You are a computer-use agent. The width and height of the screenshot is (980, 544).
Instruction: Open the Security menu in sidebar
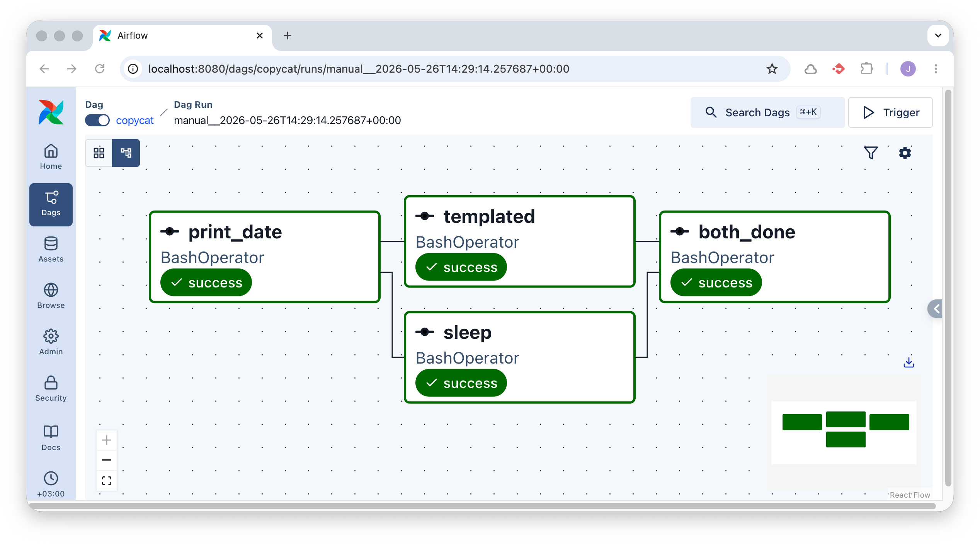click(51, 389)
